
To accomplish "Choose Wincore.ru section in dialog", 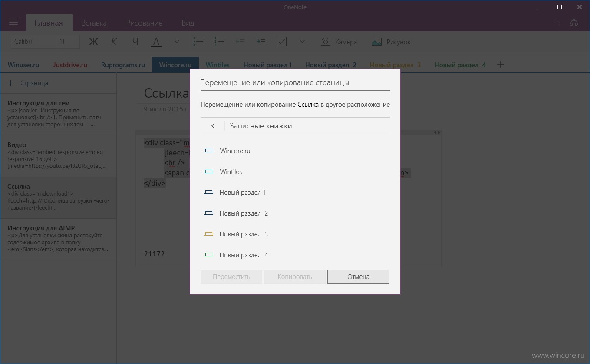I will tap(295, 151).
